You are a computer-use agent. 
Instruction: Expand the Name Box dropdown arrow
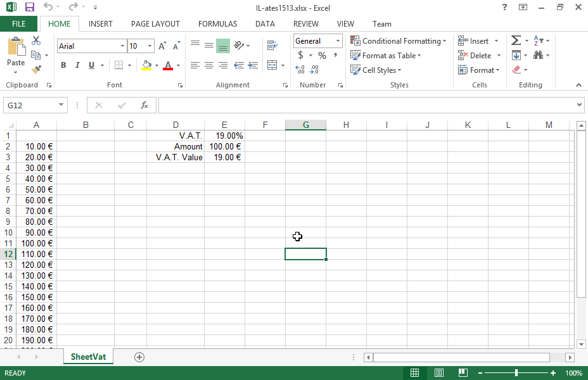(x=61, y=105)
